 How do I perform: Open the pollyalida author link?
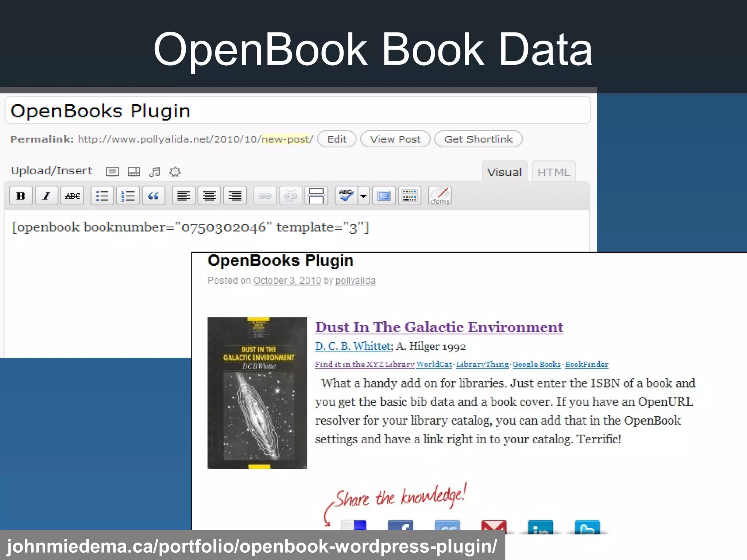(x=355, y=280)
